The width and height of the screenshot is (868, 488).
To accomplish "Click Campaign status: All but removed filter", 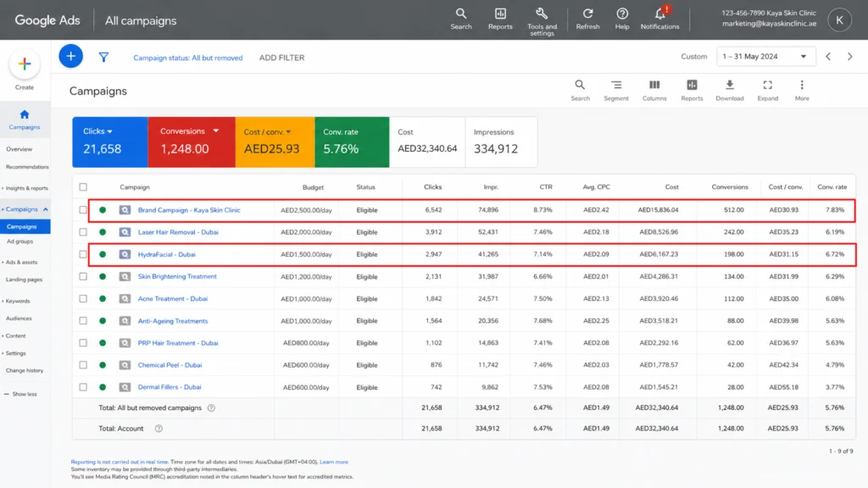I will point(187,58).
